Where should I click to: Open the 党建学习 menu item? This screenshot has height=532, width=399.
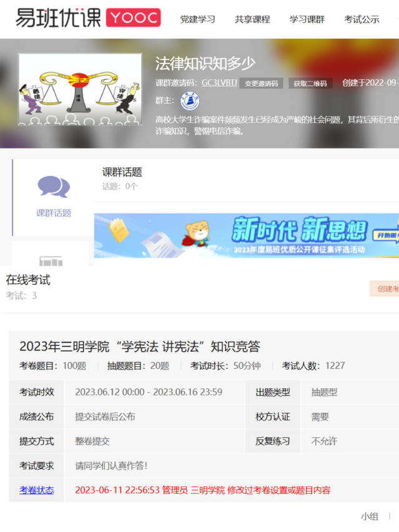point(197,19)
